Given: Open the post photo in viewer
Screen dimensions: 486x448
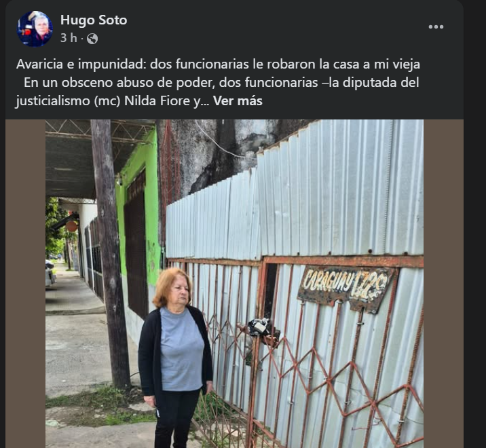Looking at the screenshot, I should click(x=234, y=284).
